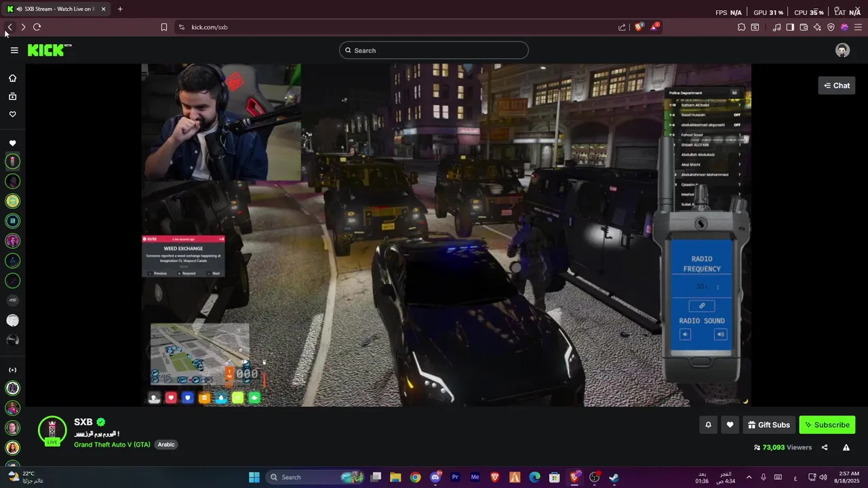Viewport: 868px width, 488px height.
Task: Open the Brave Wallet icon
Action: tap(804, 27)
